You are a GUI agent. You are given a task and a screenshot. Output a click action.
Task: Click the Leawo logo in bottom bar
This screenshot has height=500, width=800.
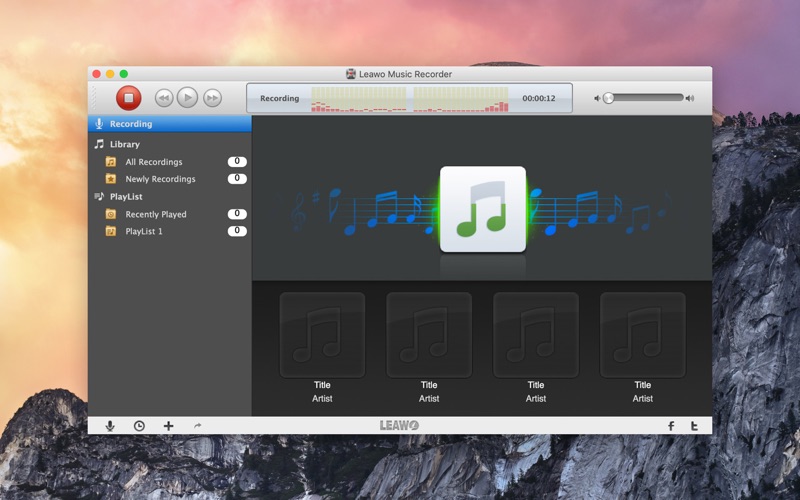399,426
